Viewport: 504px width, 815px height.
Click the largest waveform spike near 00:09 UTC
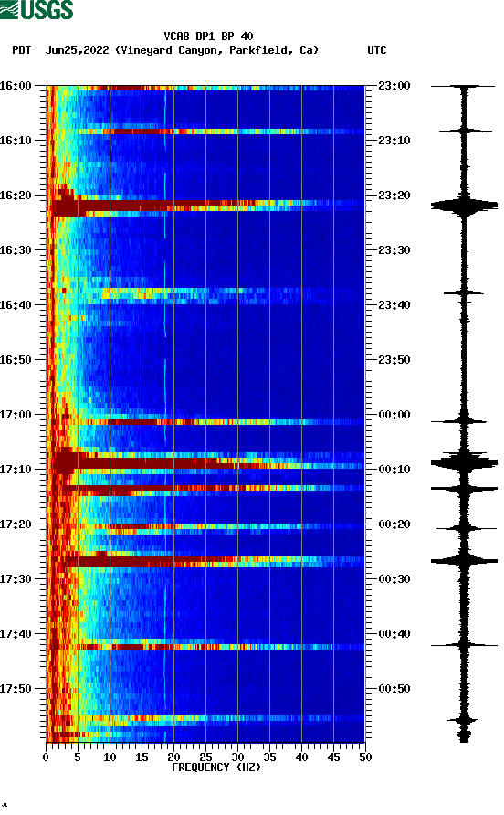464,462
